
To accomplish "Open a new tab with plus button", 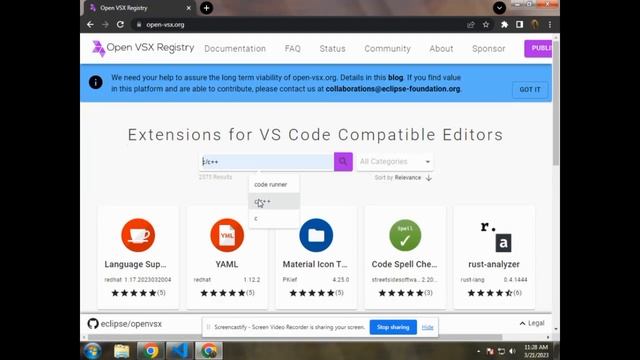I will (x=207, y=8).
